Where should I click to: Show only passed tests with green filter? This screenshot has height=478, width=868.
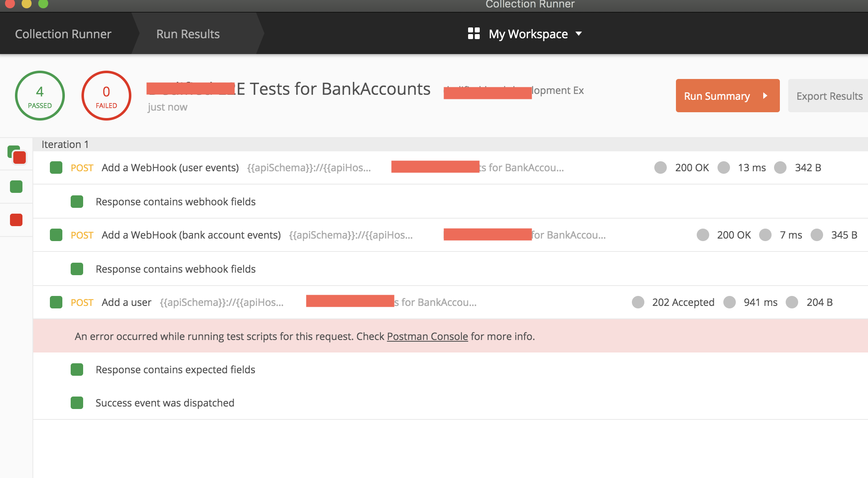tap(16, 187)
